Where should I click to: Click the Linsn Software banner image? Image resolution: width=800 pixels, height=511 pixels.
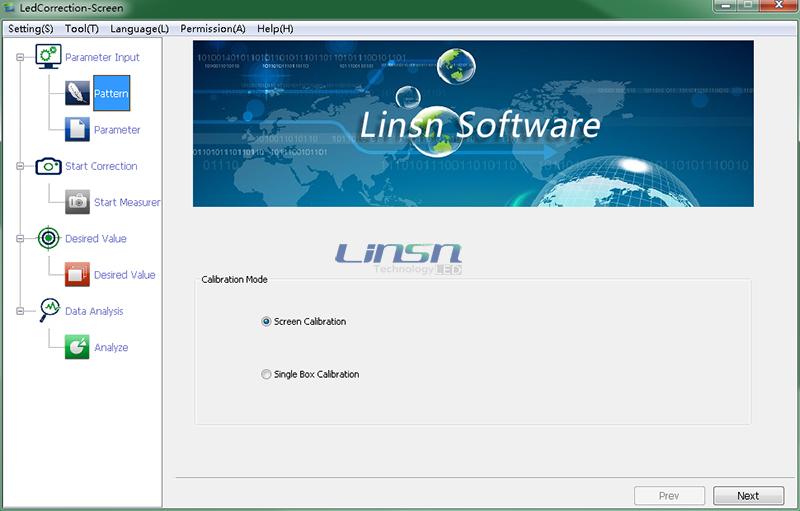click(x=472, y=123)
